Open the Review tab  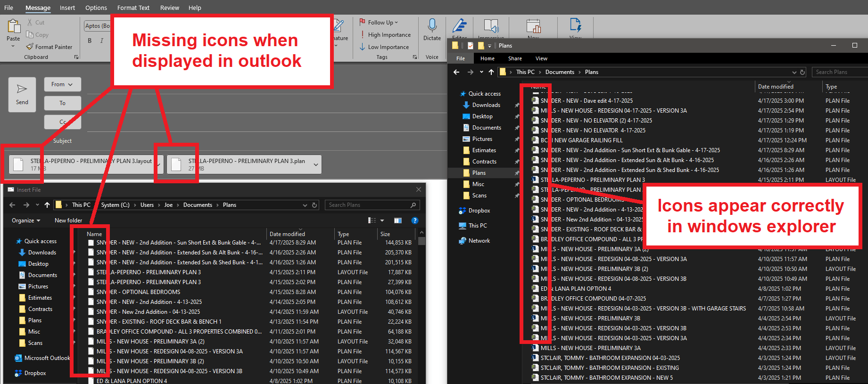pos(170,8)
